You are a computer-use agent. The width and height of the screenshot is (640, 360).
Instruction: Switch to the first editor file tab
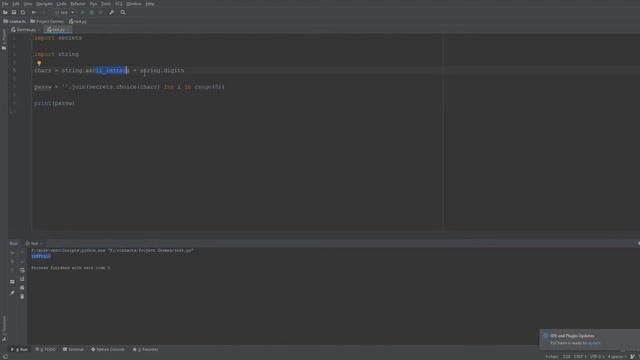pos(25,30)
